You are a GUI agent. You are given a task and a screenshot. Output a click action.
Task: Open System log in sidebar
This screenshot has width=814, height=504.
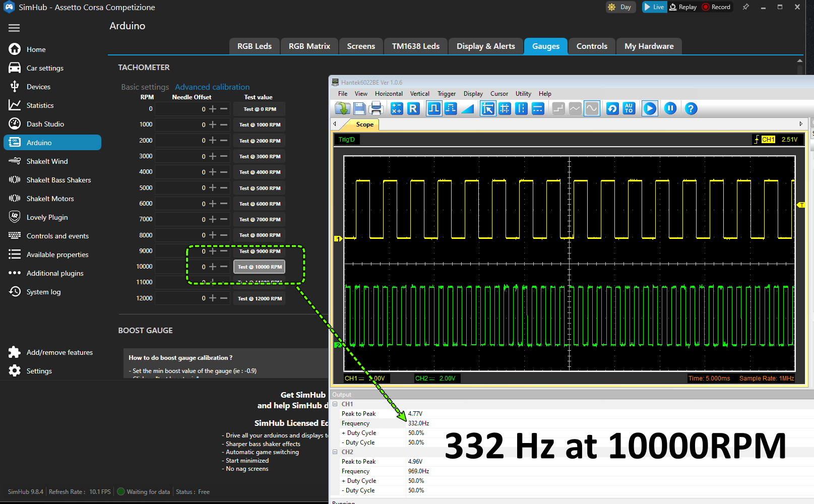[52, 292]
